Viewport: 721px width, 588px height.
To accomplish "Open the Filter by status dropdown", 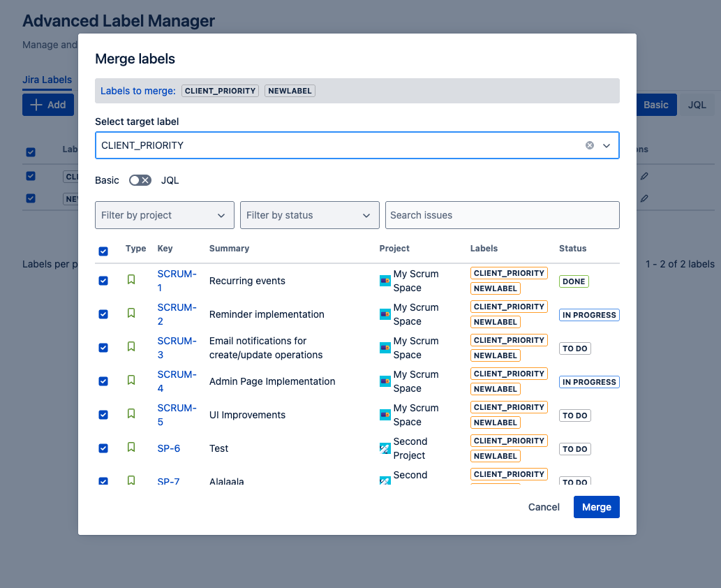I will tap(309, 215).
